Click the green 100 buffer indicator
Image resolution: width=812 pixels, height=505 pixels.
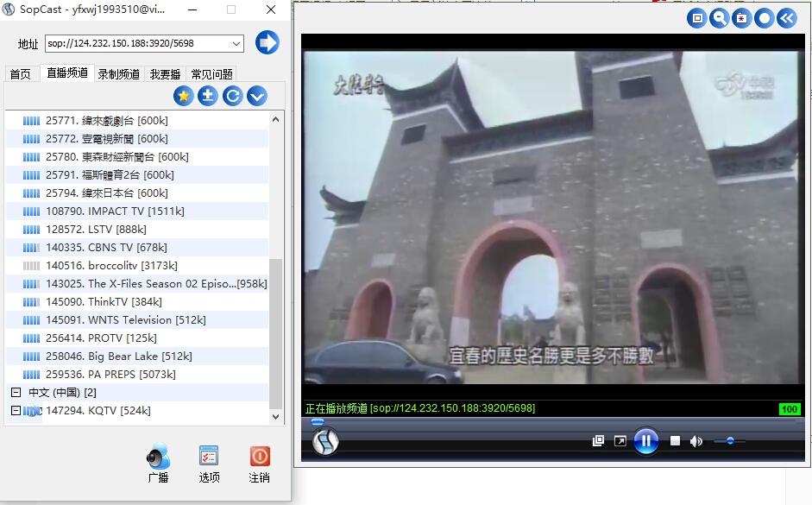pyautogui.click(x=790, y=408)
